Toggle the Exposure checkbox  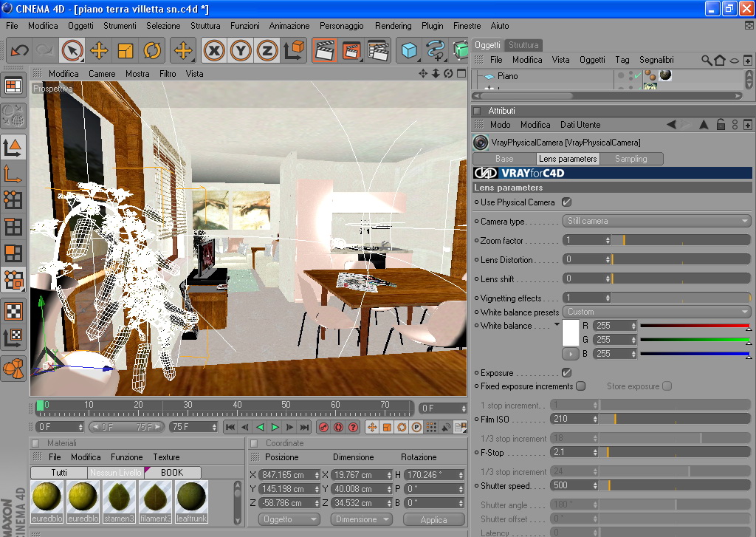point(566,372)
